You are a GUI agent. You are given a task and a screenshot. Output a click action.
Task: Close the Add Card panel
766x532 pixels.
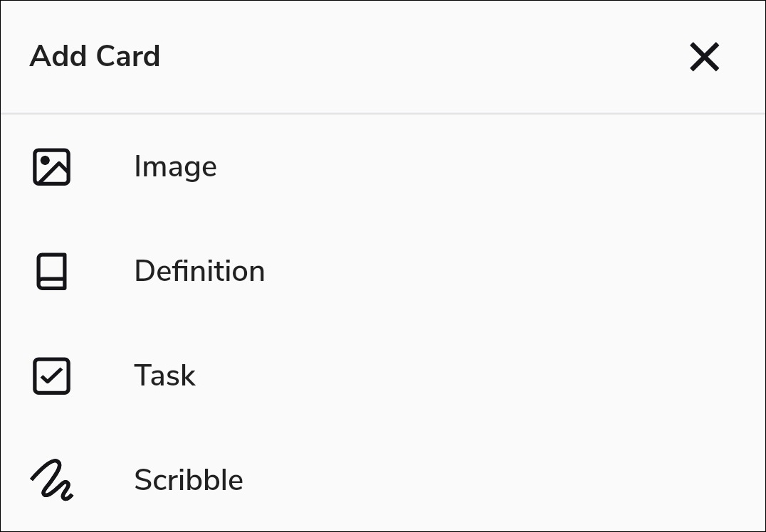tap(704, 57)
